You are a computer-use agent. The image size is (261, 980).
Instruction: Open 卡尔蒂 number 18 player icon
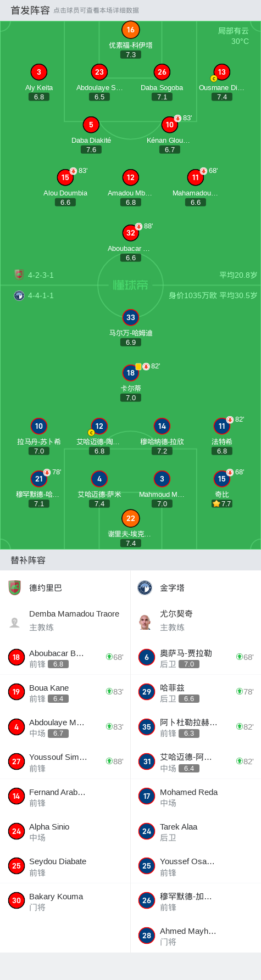(131, 373)
